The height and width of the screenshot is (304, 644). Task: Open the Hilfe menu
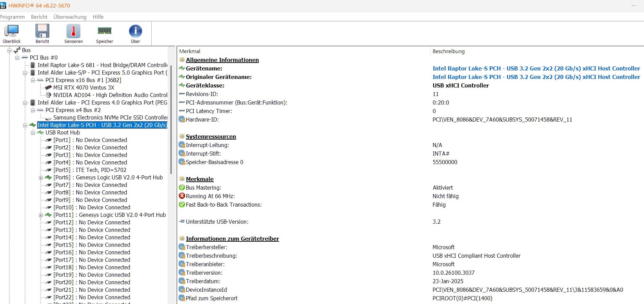[98, 17]
